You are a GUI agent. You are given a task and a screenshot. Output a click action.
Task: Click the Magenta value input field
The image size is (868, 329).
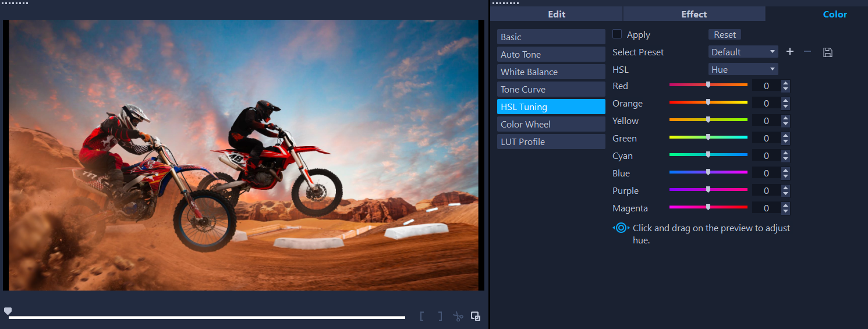tap(766, 208)
